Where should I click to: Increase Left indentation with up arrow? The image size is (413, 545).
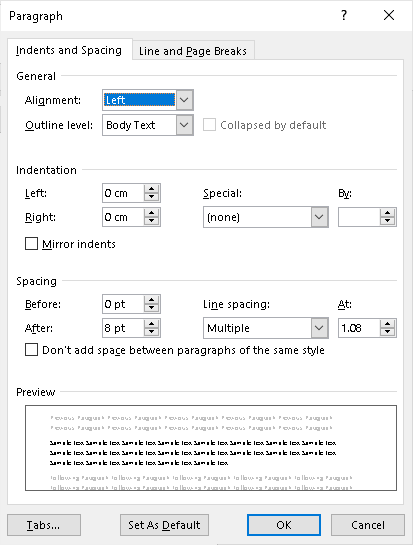152,189
